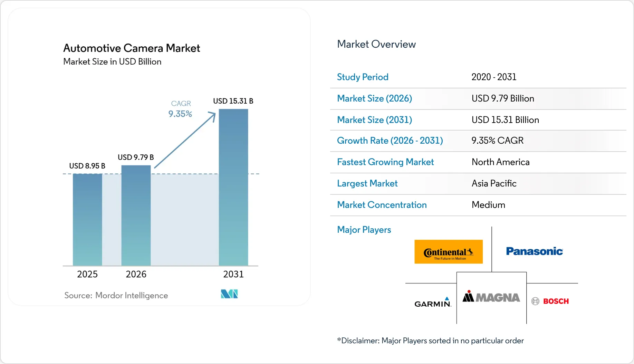
Task: Click the Panasonic logo
Action: (x=534, y=251)
